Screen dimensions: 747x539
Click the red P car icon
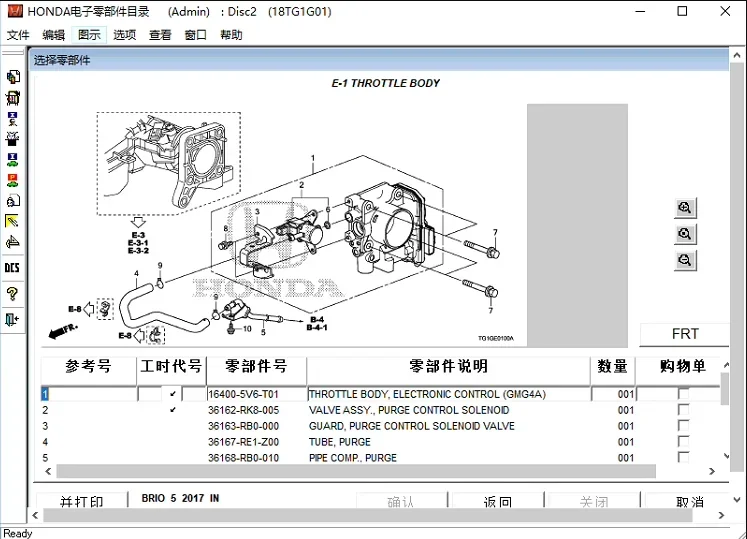(x=13, y=180)
